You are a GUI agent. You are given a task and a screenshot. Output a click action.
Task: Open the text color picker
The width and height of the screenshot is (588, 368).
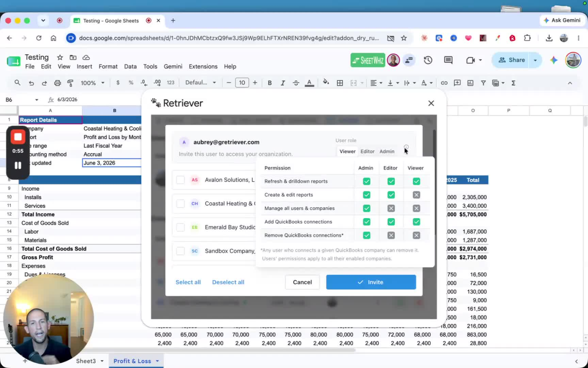[309, 83]
